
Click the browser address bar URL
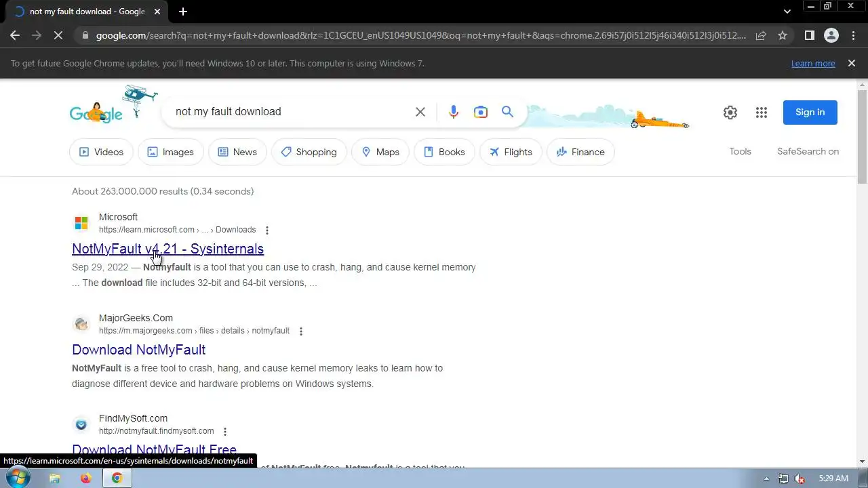[x=420, y=35]
